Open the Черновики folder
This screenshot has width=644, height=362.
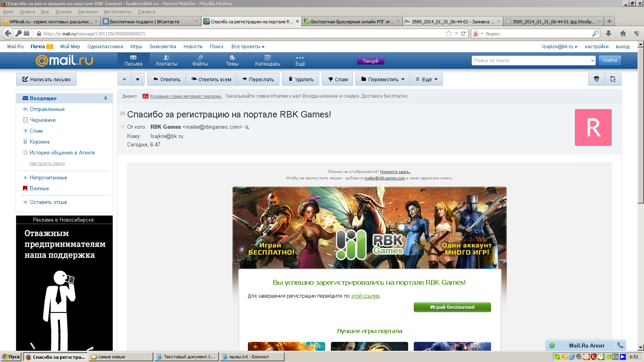point(43,120)
